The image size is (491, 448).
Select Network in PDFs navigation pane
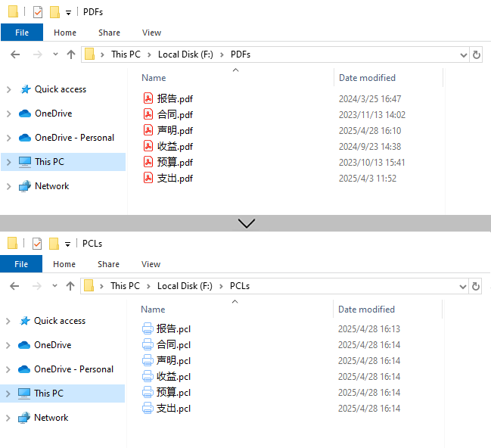click(x=51, y=186)
